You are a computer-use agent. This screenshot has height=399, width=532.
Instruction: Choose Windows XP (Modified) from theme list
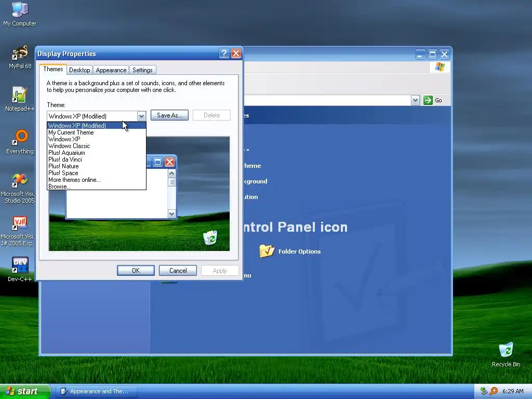[97, 126]
